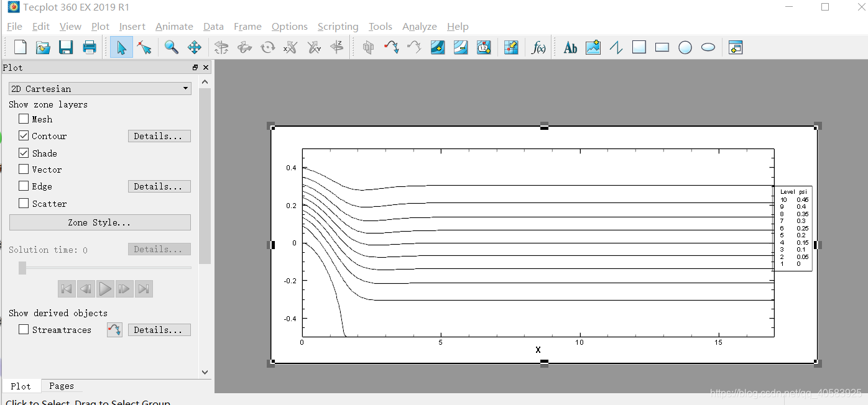Save the layout using the floppy disk icon
This screenshot has height=405, width=868.
click(66, 47)
